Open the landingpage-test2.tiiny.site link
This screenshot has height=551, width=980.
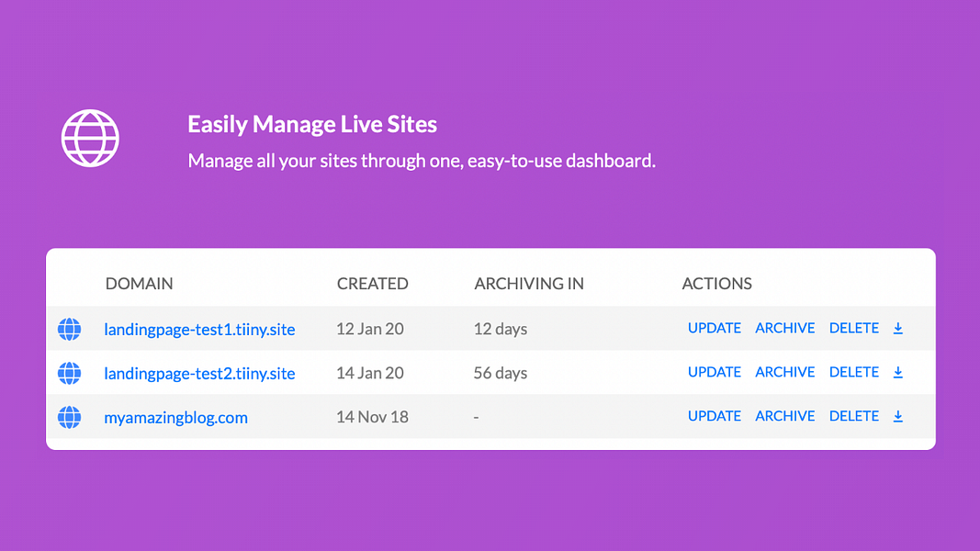coord(199,373)
